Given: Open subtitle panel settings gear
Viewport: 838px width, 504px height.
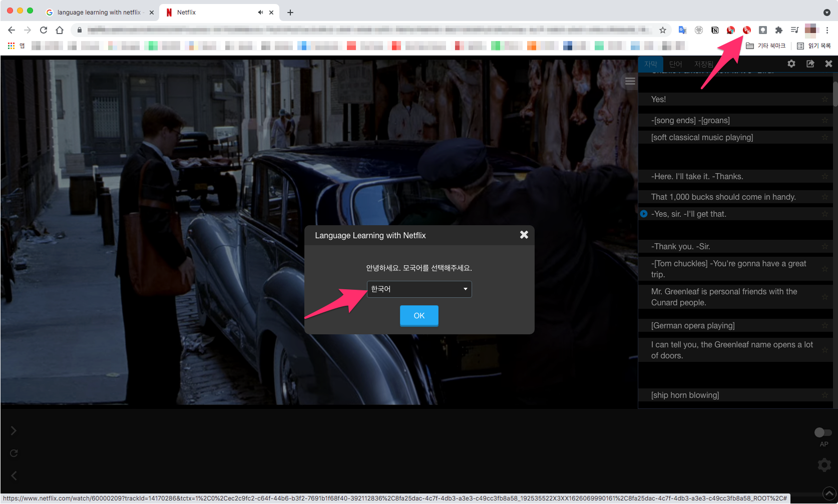Looking at the screenshot, I should [791, 64].
